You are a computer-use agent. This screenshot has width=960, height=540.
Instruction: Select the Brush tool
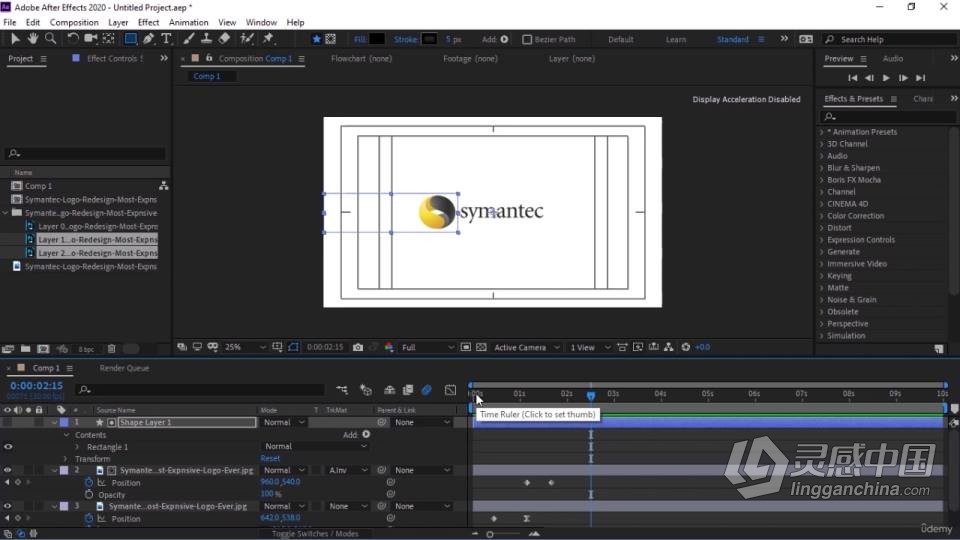pyautogui.click(x=189, y=39)
